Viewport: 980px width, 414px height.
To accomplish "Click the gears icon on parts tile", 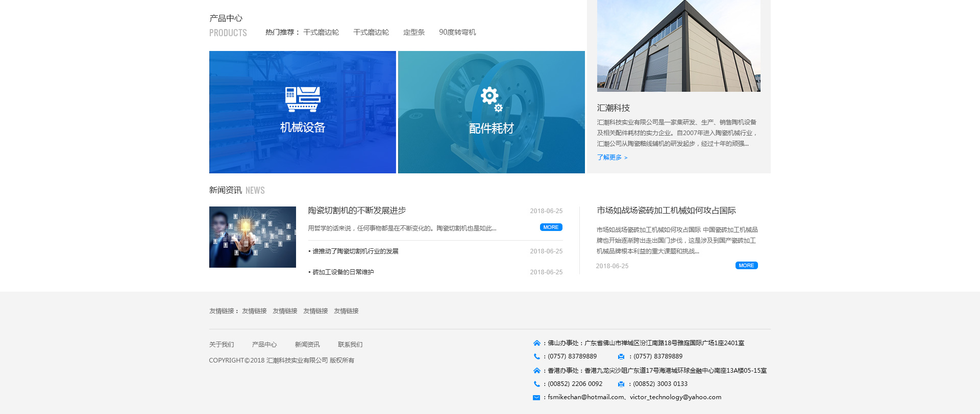I will (x=491, y=99).
